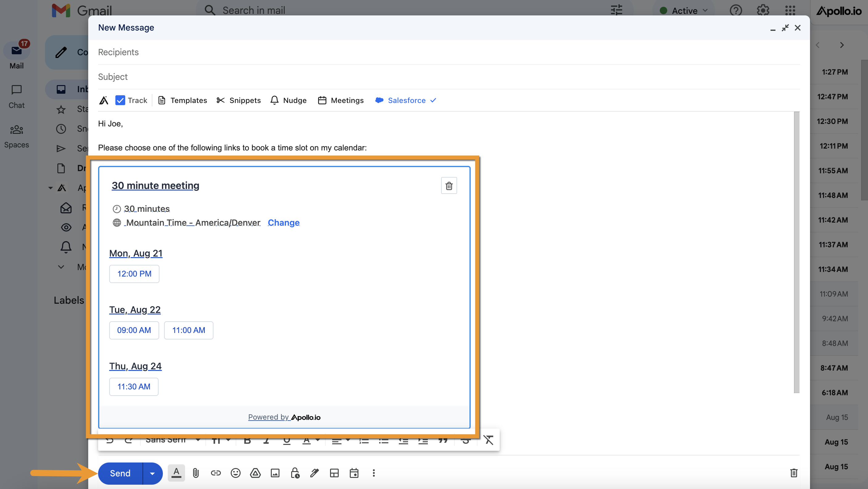Image resolution: width=868 pixels, height=489 pixels.
Task: Expand the More section chevron
Action: coord(61,267)
